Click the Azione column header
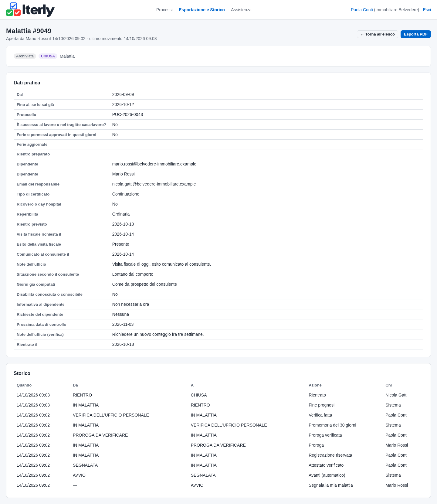The height and width of the screenshot is (504, 437). pos(315,385)
